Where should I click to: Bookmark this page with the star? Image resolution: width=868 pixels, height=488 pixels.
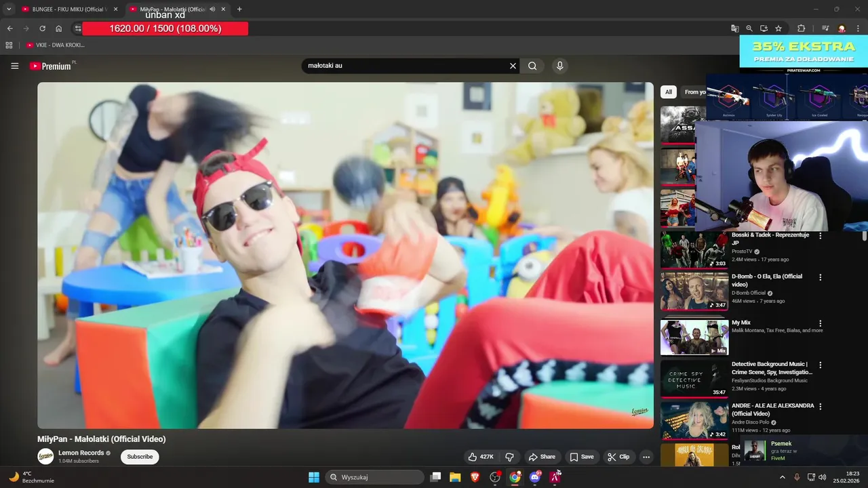tap(778, 28)
